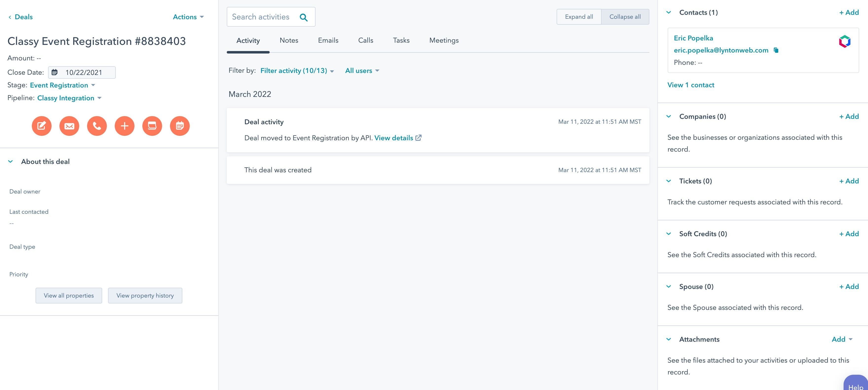Collapse the Contacts section
The width and height of the screenshot is (868, 390).
coord(669,13)
